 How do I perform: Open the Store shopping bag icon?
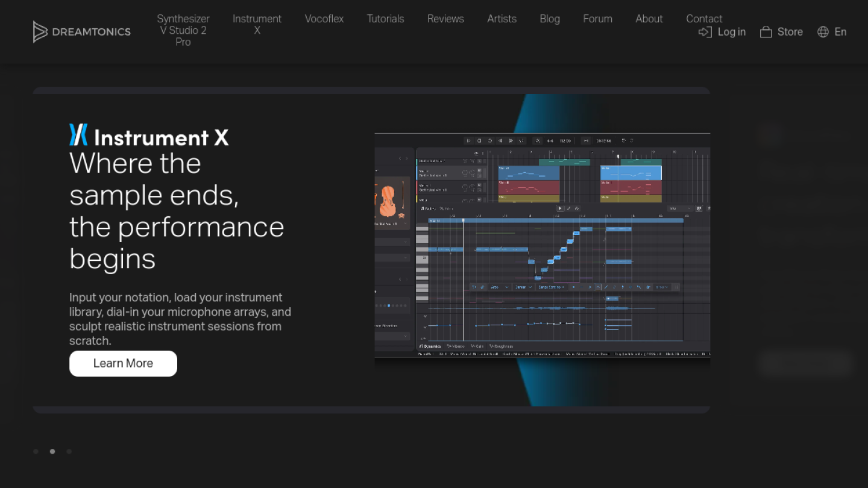pyautogui.click(x=766, y=32)
